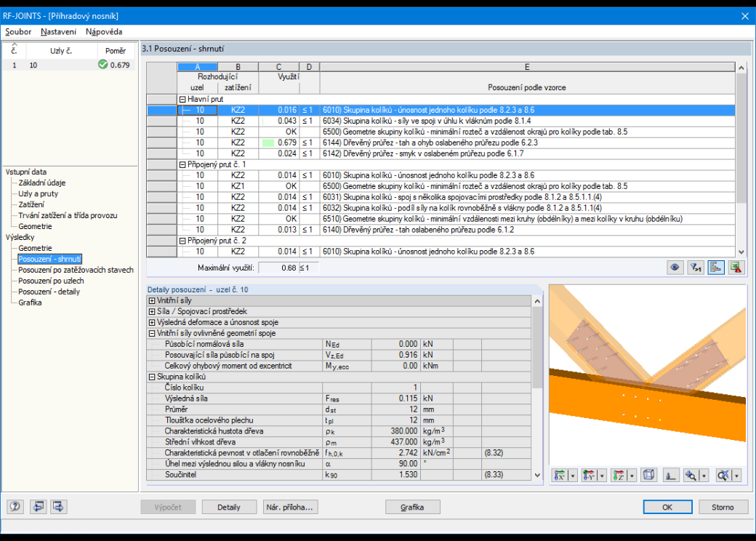Click the eye view mode icon
This screenshot has width=756, height=541.
(x=675, y=268)
